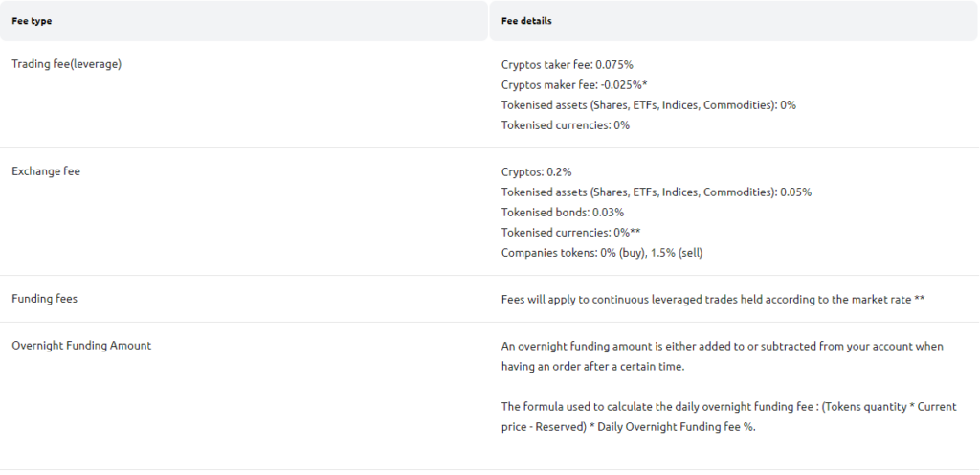This screenshot has width=980, height=475.
Task: Click the Exchange fee row label
Action: [x=46, y=171]
